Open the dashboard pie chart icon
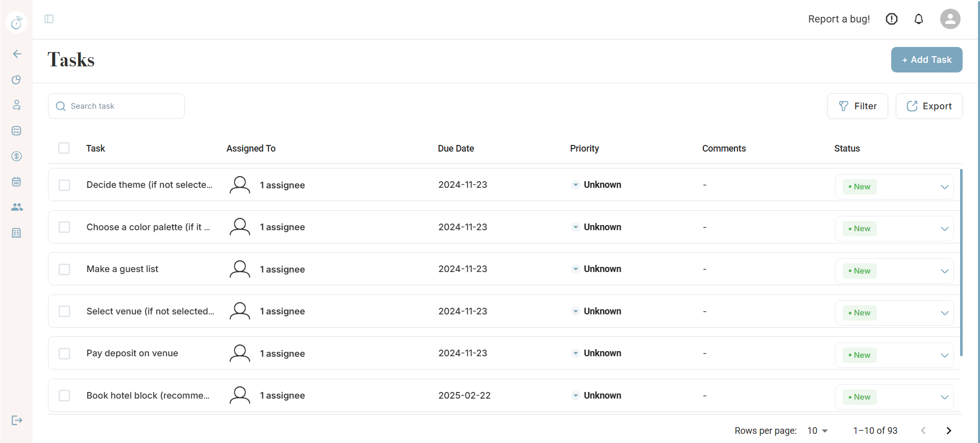980x443 pixels. pyautogui.click(x=16, y=80)
